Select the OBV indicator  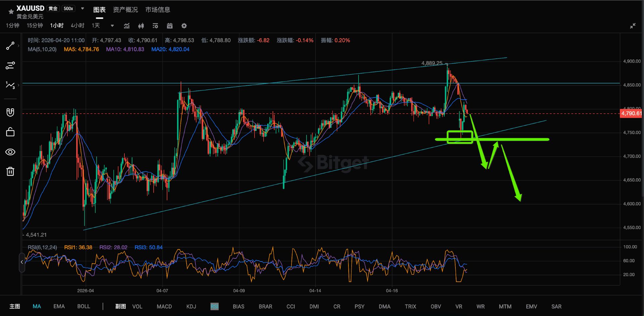click(x=436, y=306)
